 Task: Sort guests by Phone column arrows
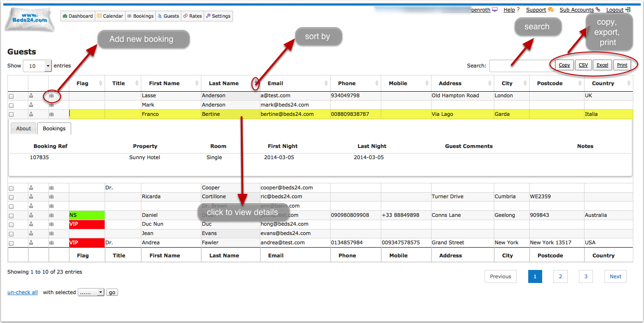[x=377, y=83]
